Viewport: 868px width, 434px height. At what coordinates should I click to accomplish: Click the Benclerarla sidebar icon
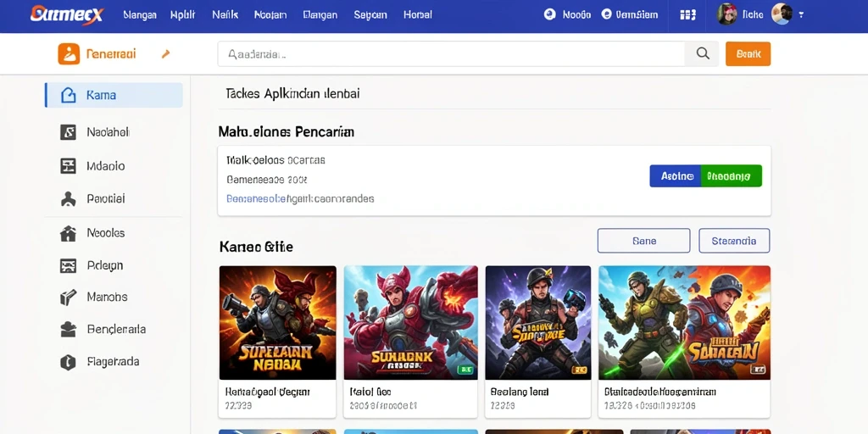pyautogui.click(x=68, y=330)
